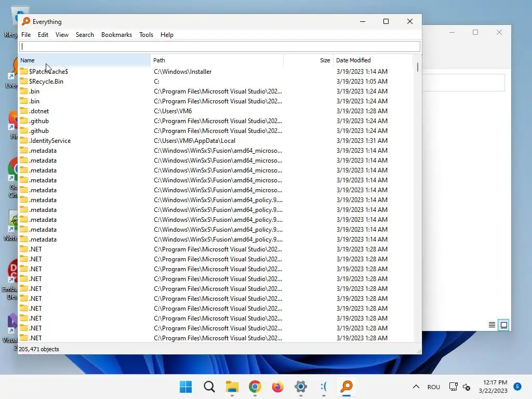Viewport: 532px width, 399px height.
Task: Show hidden system tray icons chevron
Action: pyautogui.click(x=416, y=387)
